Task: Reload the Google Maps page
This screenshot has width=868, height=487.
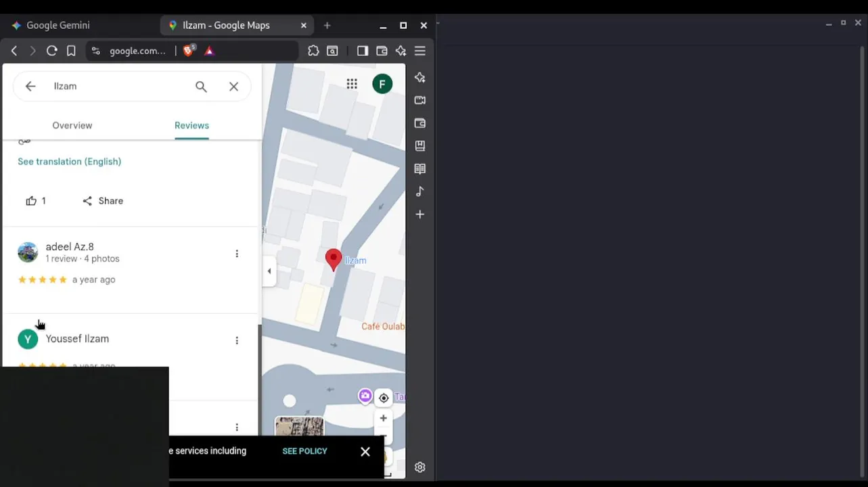Action: click(51, 51)
